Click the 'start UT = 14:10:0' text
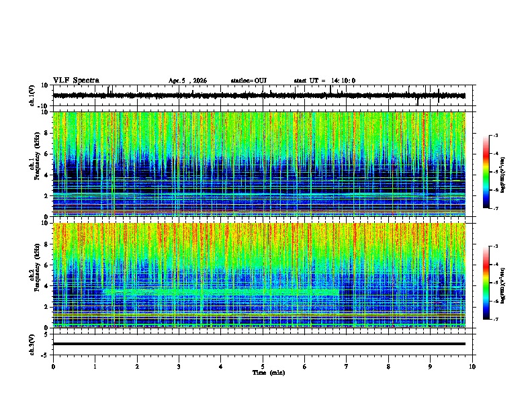 324,81
